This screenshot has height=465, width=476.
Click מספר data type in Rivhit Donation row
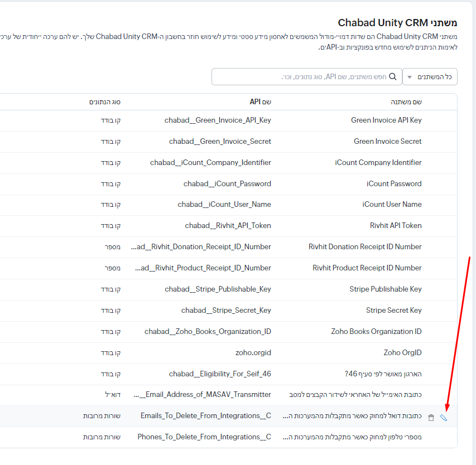(x=113, y=247)
